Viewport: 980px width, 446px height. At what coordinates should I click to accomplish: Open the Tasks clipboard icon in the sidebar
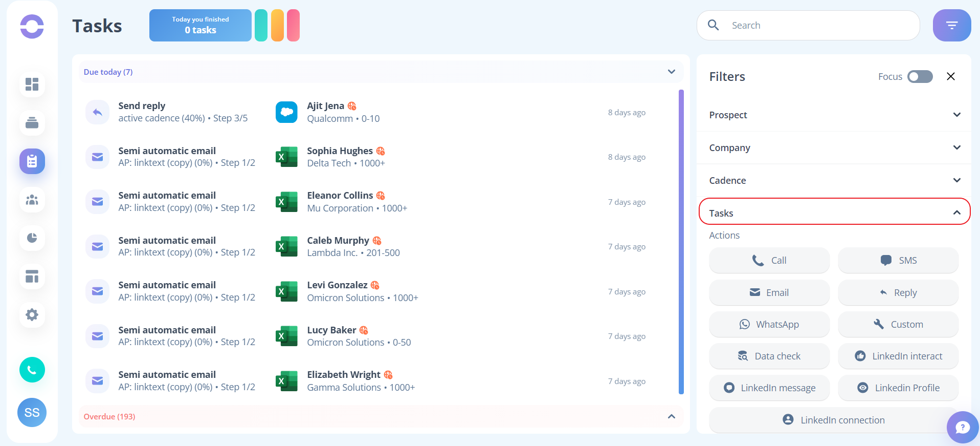tap(32, 161)
